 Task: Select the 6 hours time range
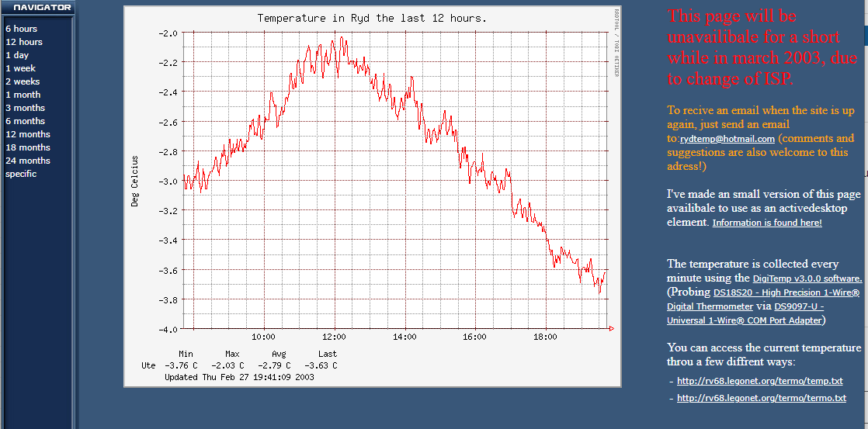[21, 29]
